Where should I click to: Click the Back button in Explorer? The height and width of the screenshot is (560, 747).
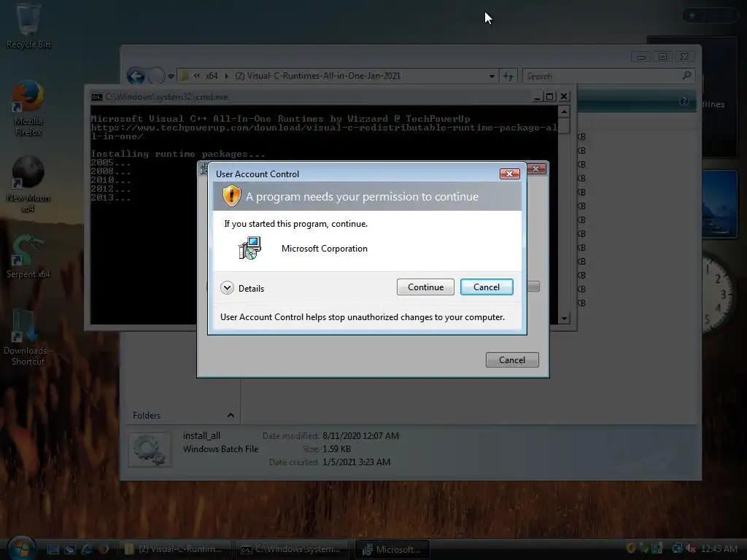[136, 76]
